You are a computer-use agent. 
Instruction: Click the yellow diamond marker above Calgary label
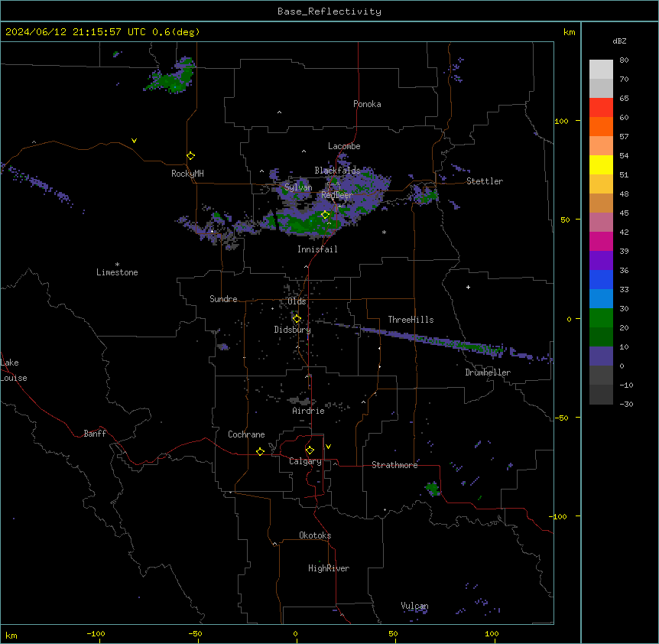[x=310, y=450]
